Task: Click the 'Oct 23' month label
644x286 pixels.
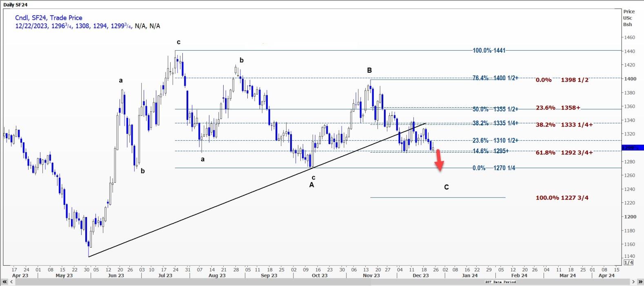Action: 320,276
